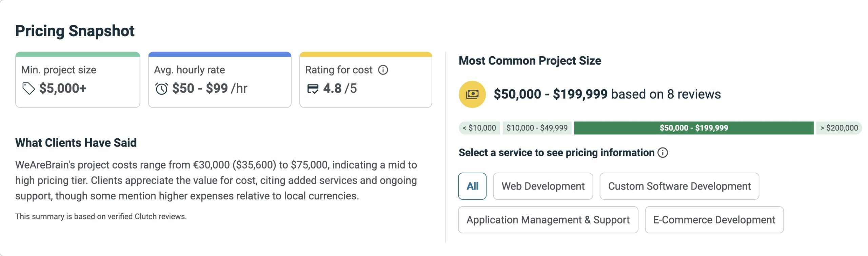
Task: Click the What Clients Have Said heading
Action: coord(76,143)
